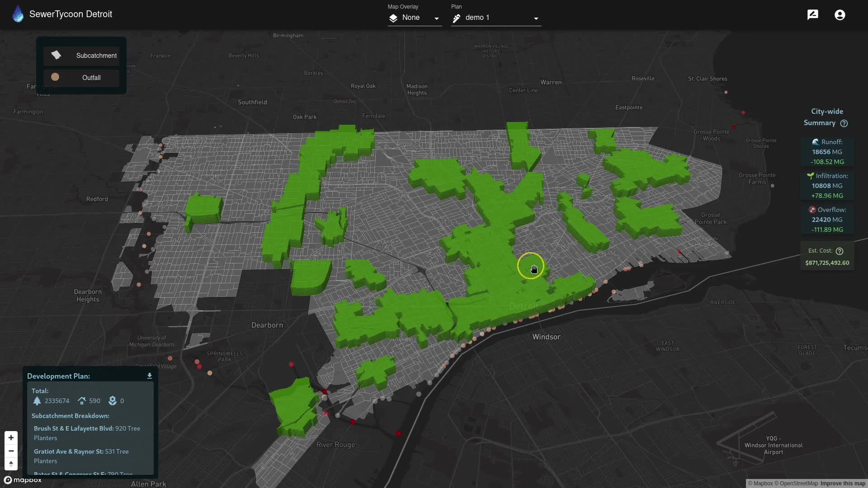The image size is (868, 488).
Task: Download the Development Plan
Action: [x=150, y=375]
